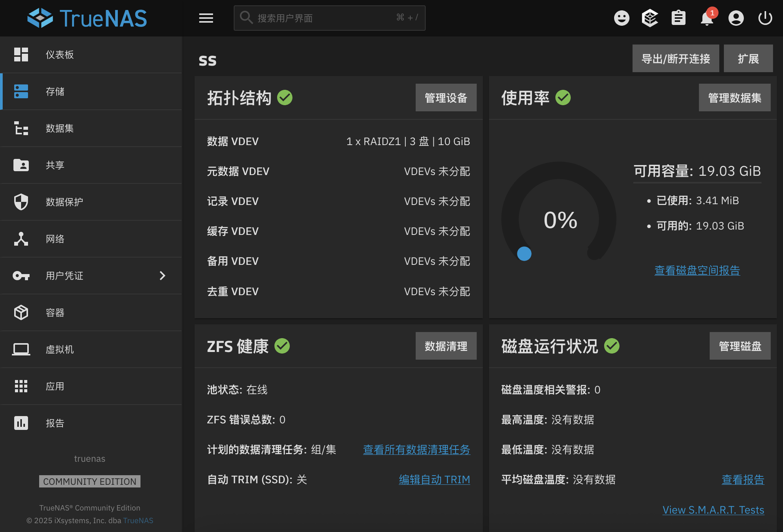Open the alerts bell icon
Viewport: 783px width, 532px height.
pos(707,18)
